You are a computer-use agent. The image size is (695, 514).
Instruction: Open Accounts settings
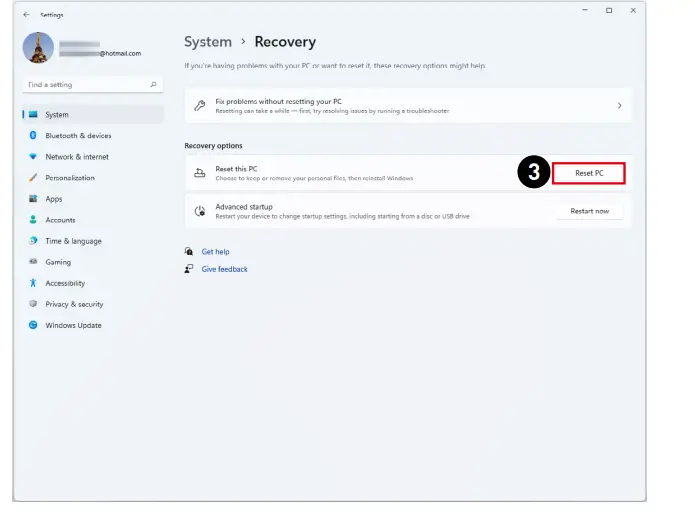coord(93,220)
